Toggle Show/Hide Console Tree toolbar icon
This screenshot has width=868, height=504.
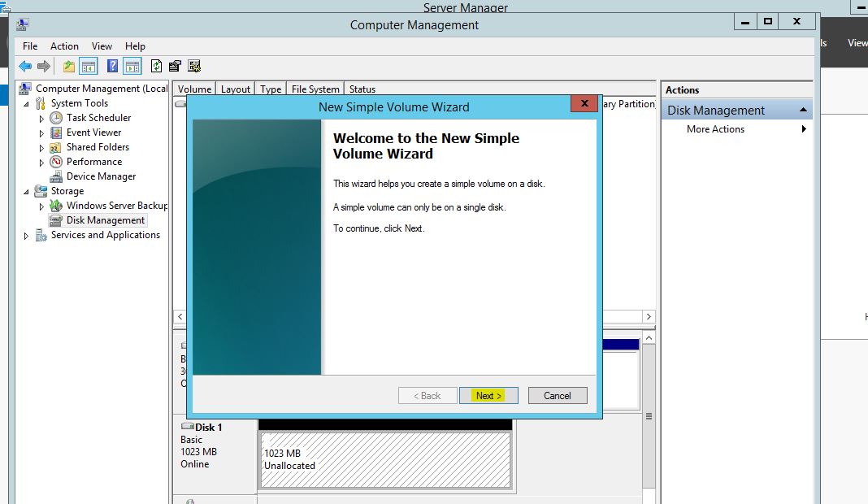89,67
